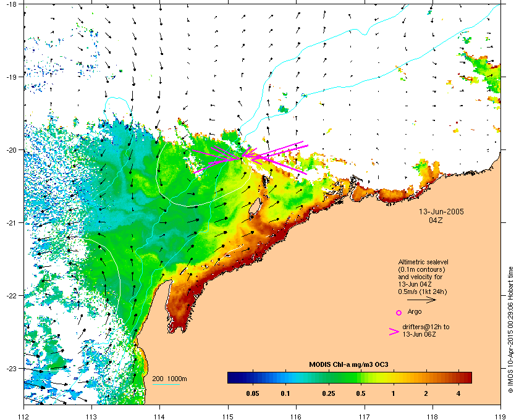Click the magenta drifter arrowhead legend symbol
The width and height of the screenshot is (519, 420).
(394, 332)
